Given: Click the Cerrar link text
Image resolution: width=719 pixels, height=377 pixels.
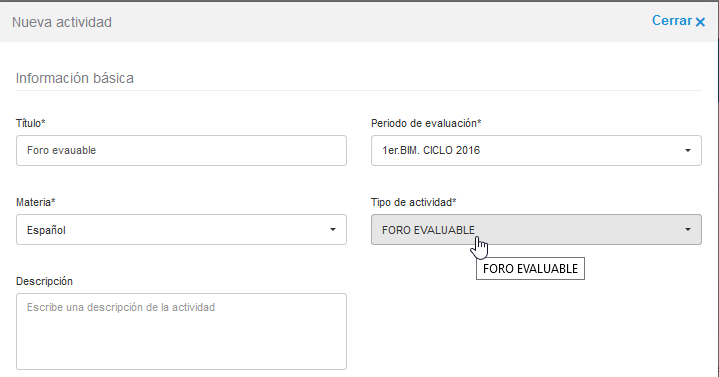Looking at the screenshot, I should (x=672, y=21).
